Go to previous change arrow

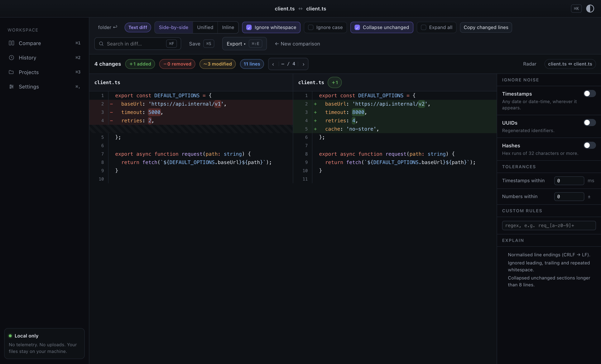[x=273, y=64]
